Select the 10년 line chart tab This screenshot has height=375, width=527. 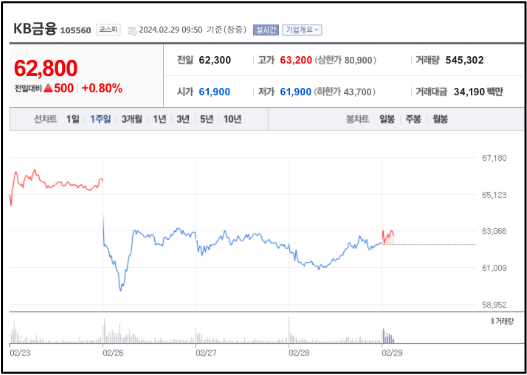click(232, 119)
